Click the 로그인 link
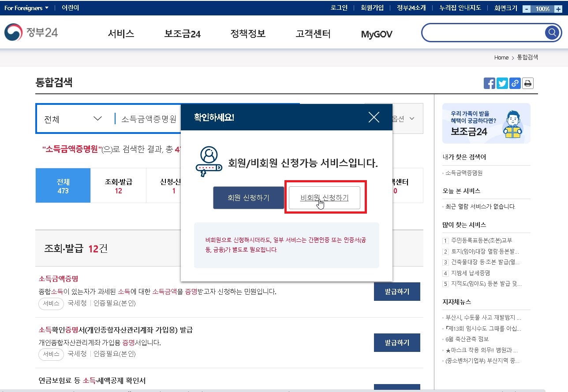Screen dimensions: 568x392 pos(339,8)
